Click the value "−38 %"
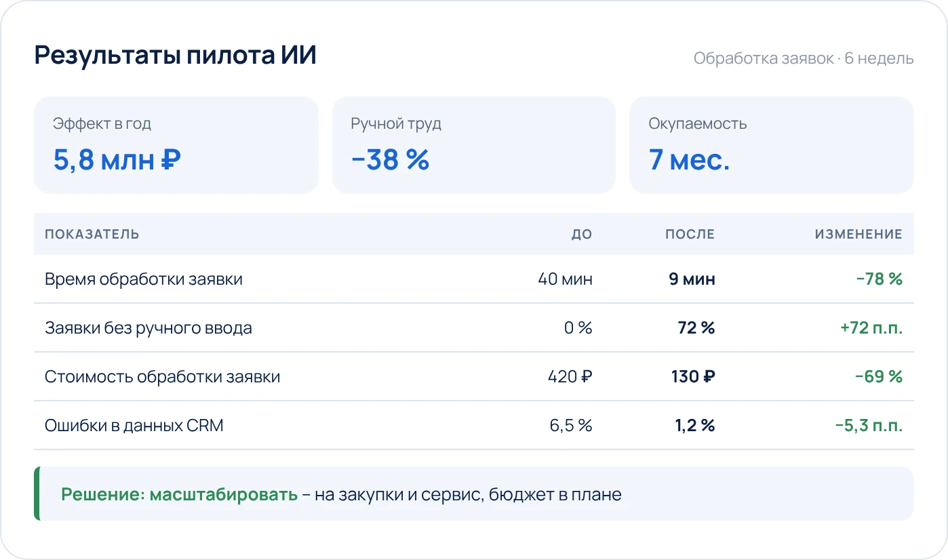The image size is (948, 560). click(x=390, y=161)
